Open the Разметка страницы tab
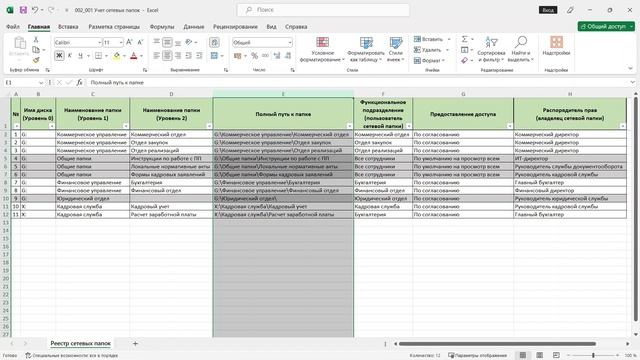Image resolution: width=640 pixels, height=360 pixels. 114,27
